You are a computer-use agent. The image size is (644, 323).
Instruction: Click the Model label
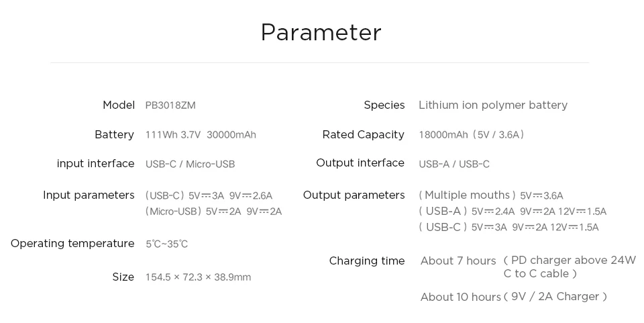click(119, 105)
